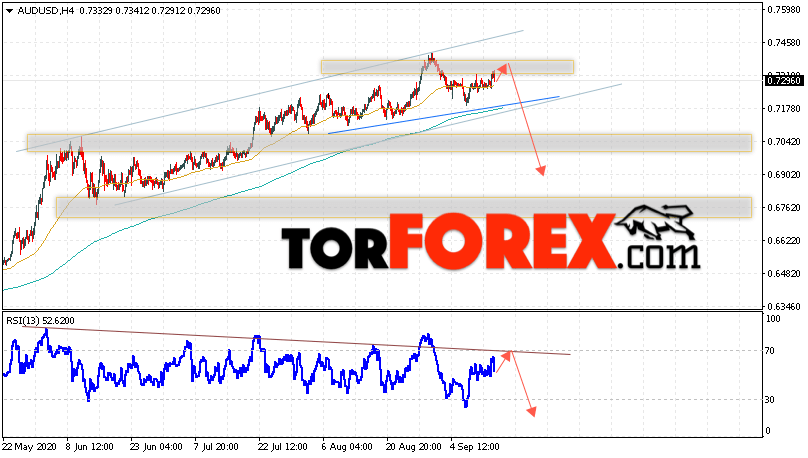Click the RSI 0 level label
The width and height of the screenshot is (808, 458).
pos(768,431)
